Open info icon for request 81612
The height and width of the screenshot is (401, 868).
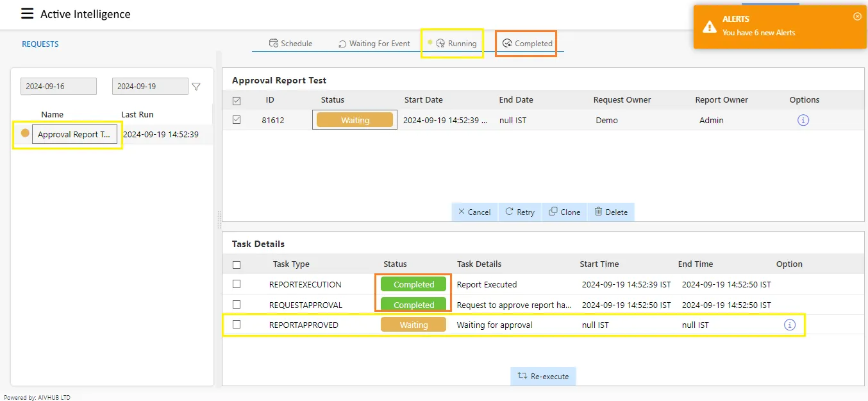pyautogui.click(x=803, y=120)
